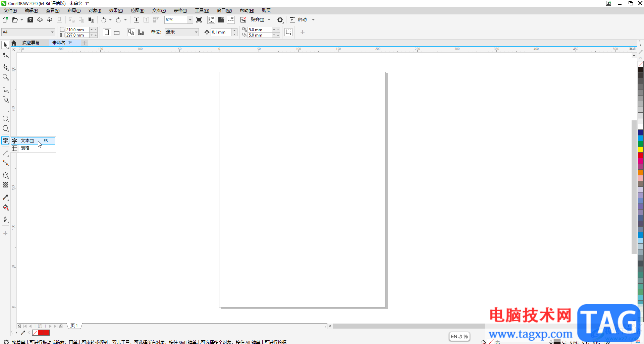The image size is (644, 344).
Task: Click the Redo arrow icon
Action: (118, 20)
